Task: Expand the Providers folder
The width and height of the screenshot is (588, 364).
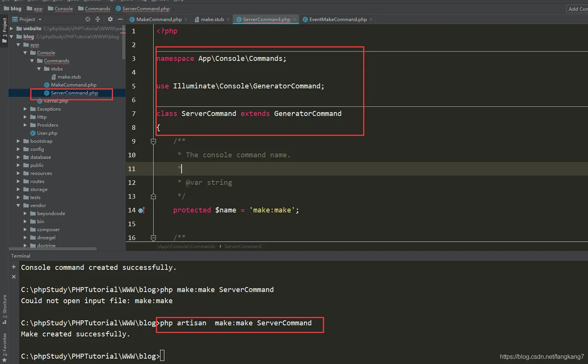Action: click(x=25, y=125)
